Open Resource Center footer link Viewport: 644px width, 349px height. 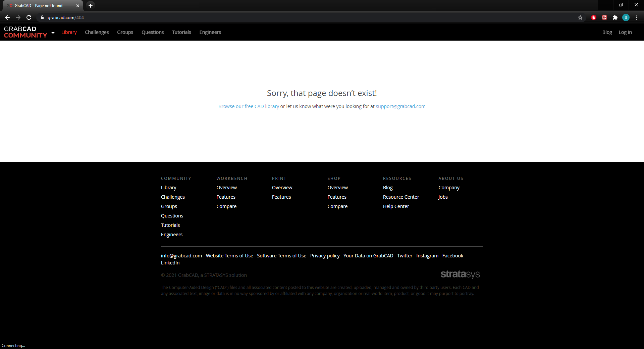401,197
